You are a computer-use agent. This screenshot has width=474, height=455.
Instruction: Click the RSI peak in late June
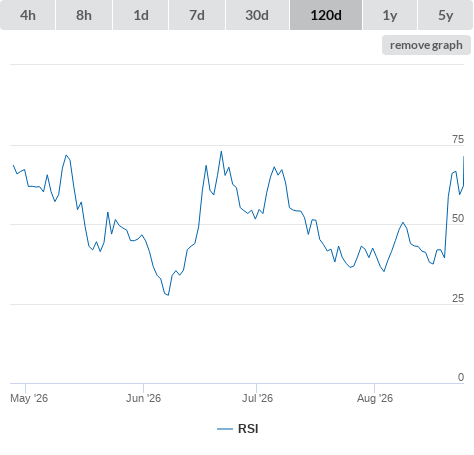(x=221, y=152)
